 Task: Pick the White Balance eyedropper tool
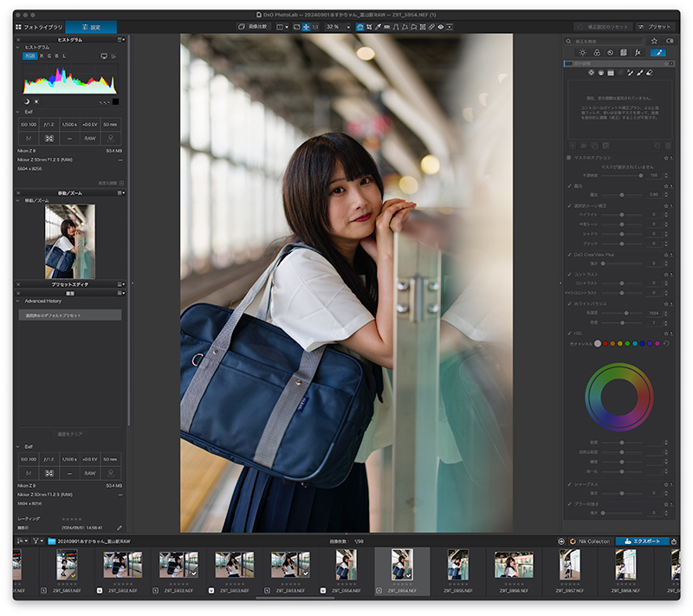378,27
